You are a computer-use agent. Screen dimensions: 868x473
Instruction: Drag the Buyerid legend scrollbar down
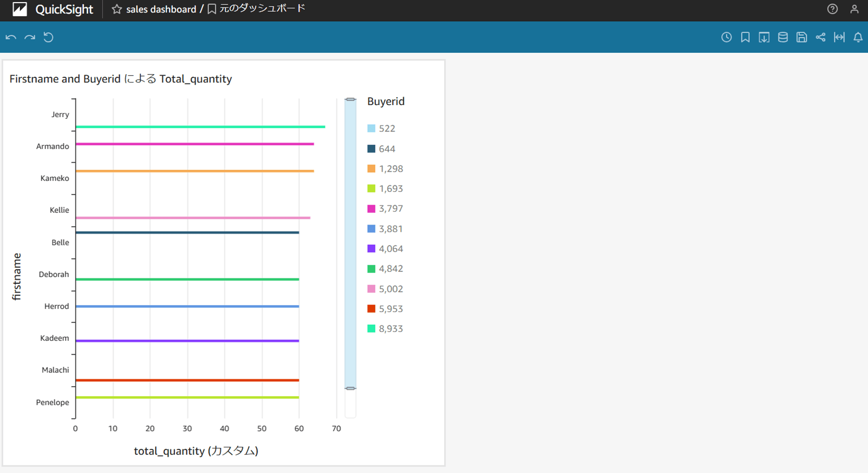[350, 387]
